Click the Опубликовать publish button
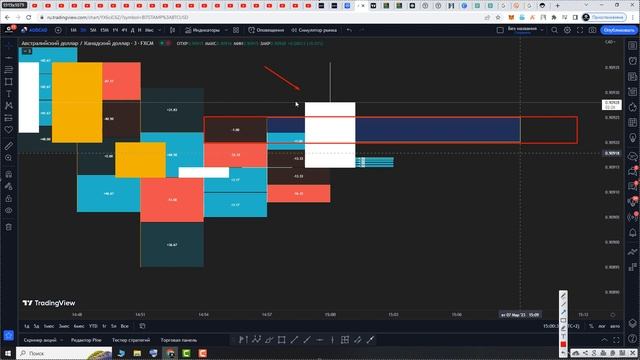 coord(619,30)
